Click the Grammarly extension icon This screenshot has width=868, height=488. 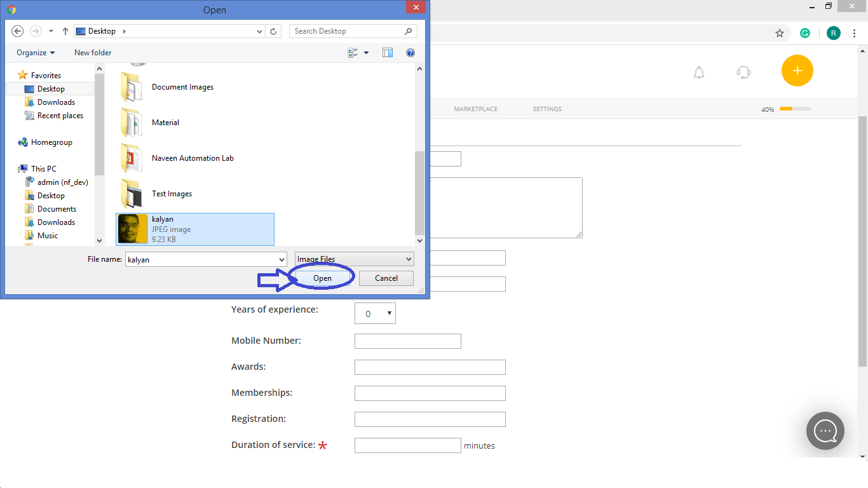tap(805, 32)
